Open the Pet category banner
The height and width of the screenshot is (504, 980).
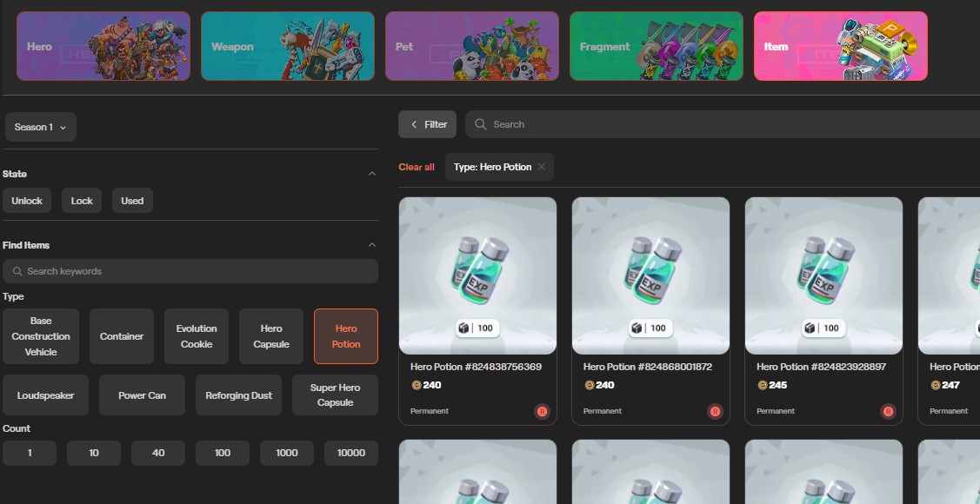(x=472, y=46)
